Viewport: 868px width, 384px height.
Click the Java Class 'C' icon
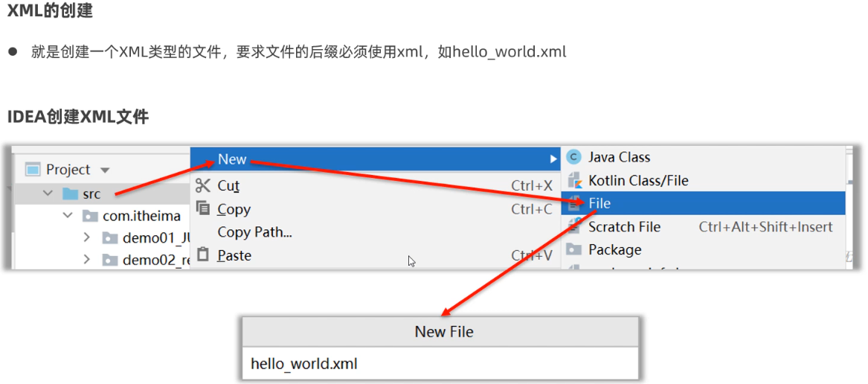pyautogui.click(x=573, y=157)
